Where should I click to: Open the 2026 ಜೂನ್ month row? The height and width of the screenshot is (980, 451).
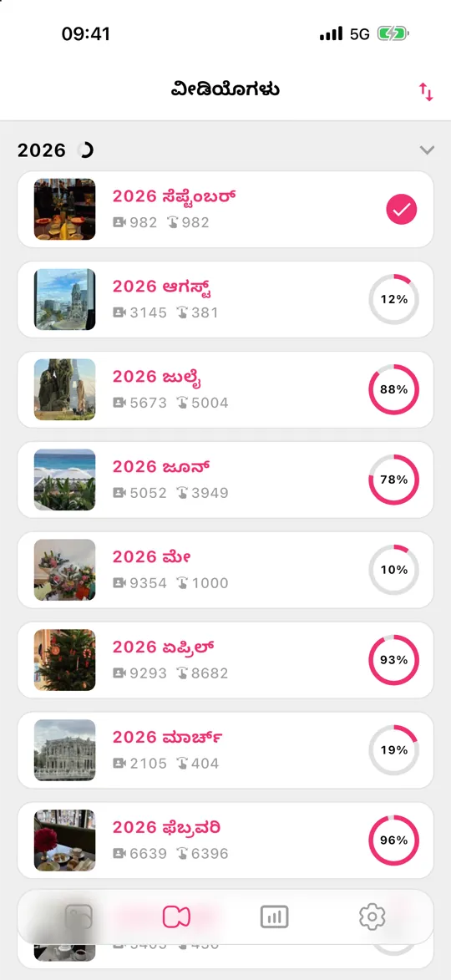pos(225,480)
